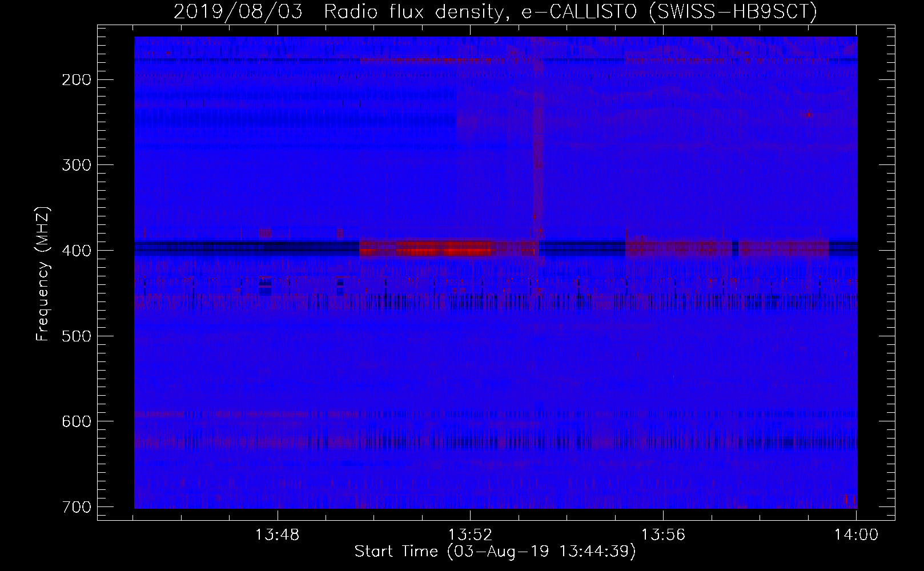Click the 600 frequency tick label
This screenshot has width=924, height=571.
(76, 421)
